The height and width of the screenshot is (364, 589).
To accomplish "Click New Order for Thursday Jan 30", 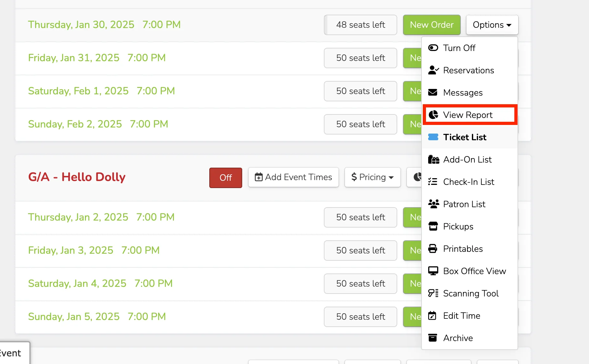I will click(432, 25).
